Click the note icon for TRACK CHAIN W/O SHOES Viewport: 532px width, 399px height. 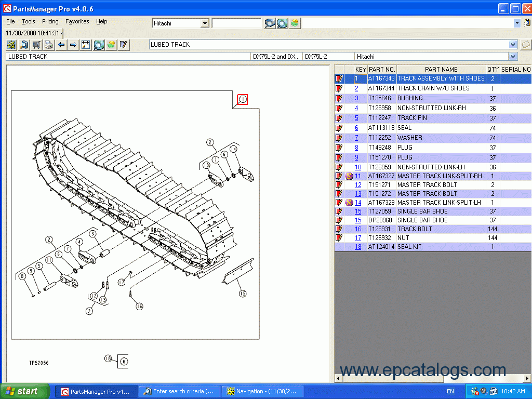(x=339, y=88)
